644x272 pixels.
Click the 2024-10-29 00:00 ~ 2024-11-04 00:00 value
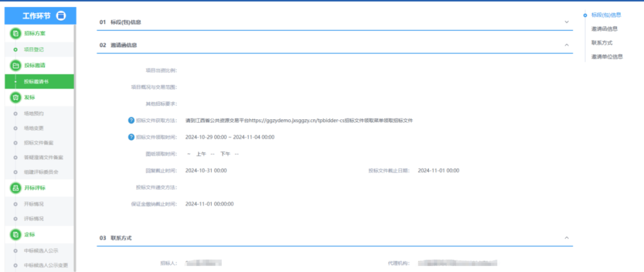tap(230, 137)
